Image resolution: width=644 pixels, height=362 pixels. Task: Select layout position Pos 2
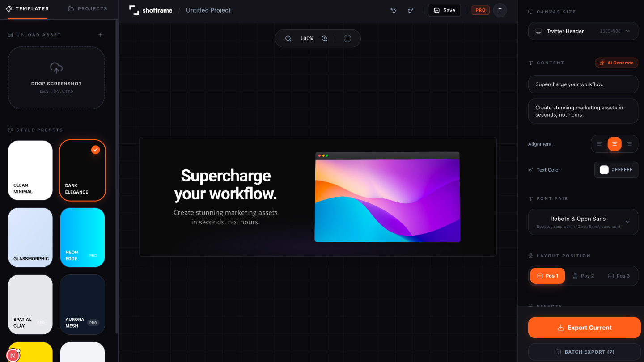[x=583, y=276]
